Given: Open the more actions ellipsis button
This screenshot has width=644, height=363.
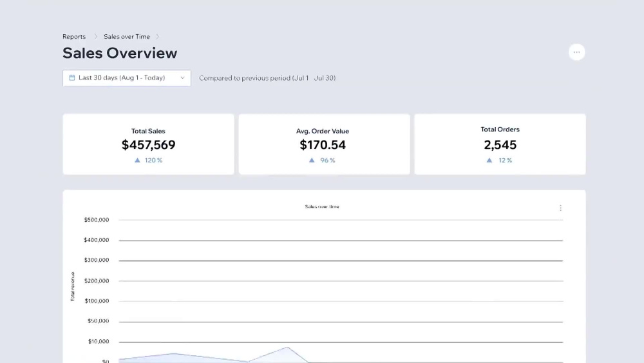Looking at the screenshot, I should [x=576, y=52].
